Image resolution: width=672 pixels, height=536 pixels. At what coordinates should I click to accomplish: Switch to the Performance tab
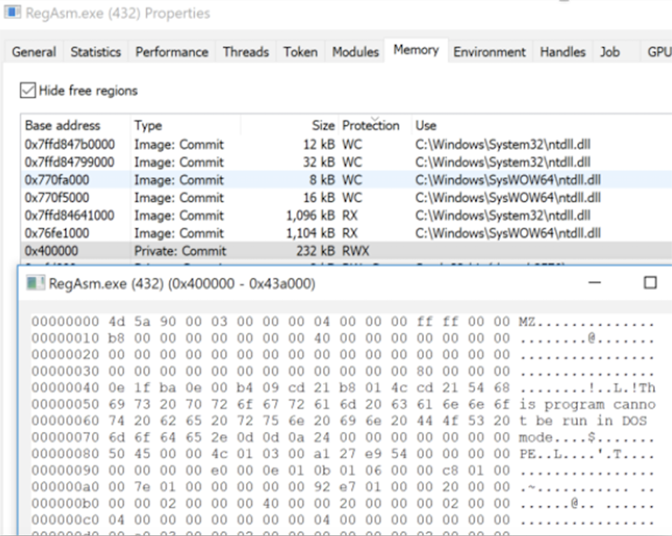[172, 52]
